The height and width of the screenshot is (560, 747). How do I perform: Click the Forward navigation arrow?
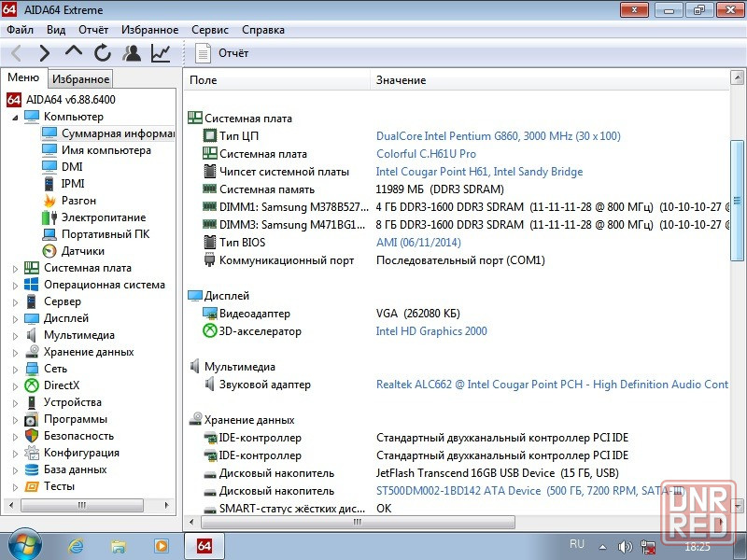click(44, 53)
